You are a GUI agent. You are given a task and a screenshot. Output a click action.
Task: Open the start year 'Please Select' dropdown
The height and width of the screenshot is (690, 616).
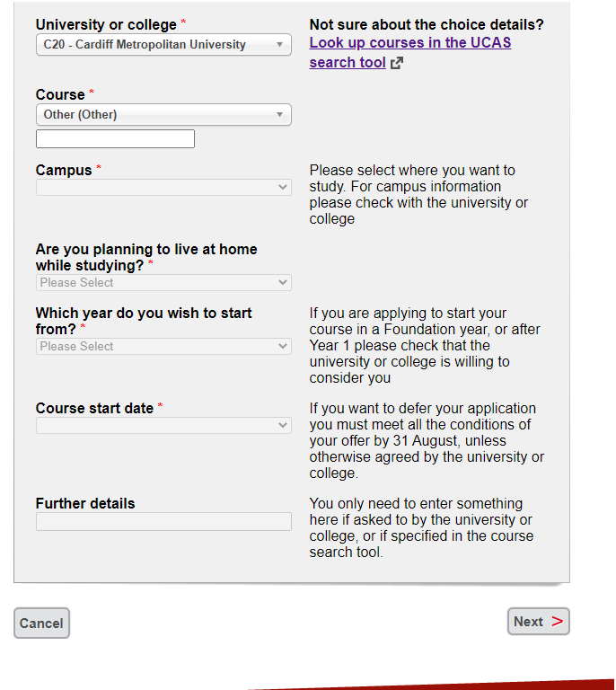tap(163, 346)
